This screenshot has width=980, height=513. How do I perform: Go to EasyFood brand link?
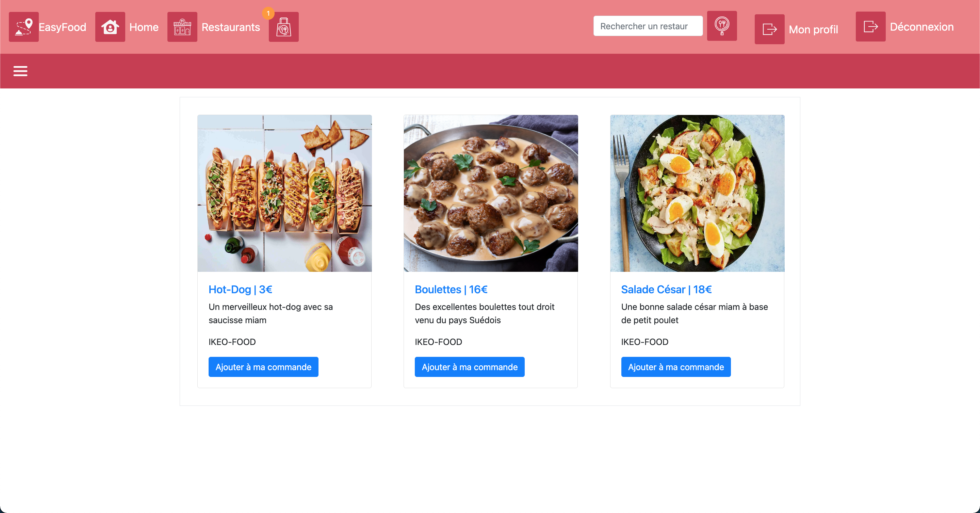[62, 27]
